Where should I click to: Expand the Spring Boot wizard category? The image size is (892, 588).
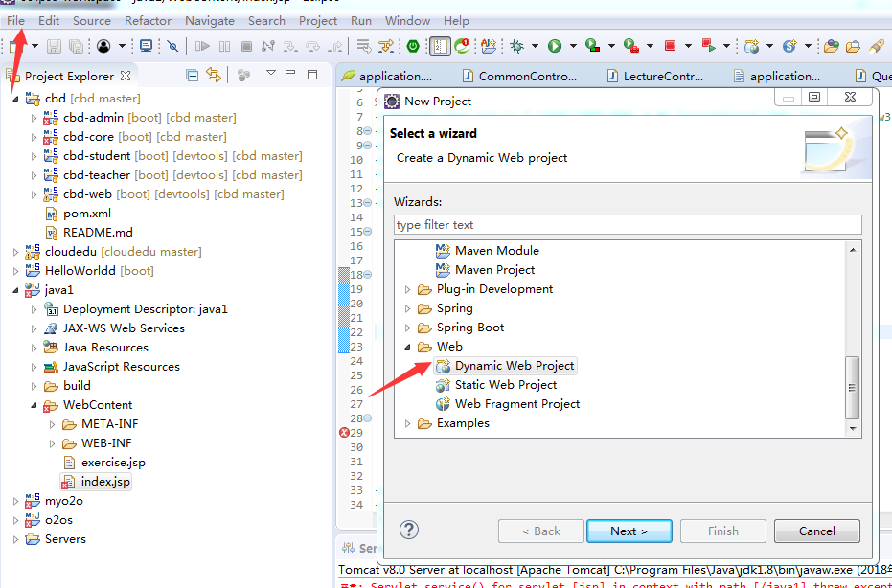coord(407,328)
